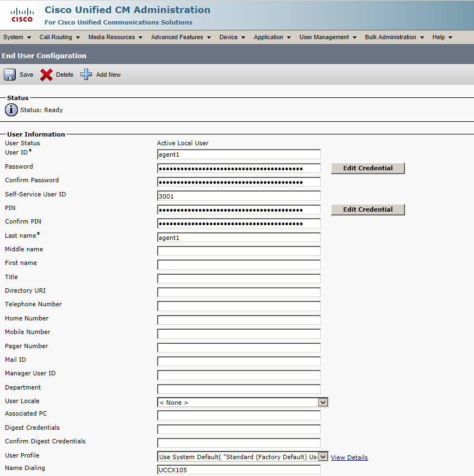Click the Mobile Number field
The width and height of the screenshot is (474, 476).
click(239, 334)
